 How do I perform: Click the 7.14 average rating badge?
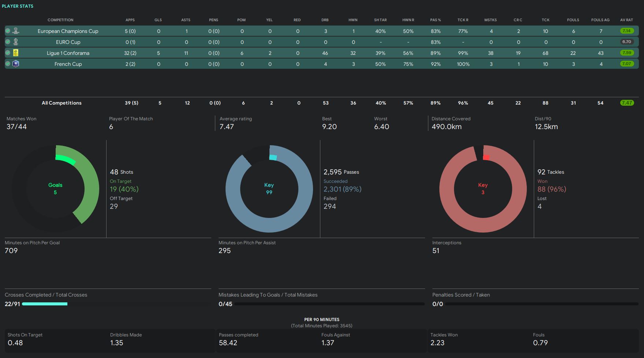pos(626,31)
